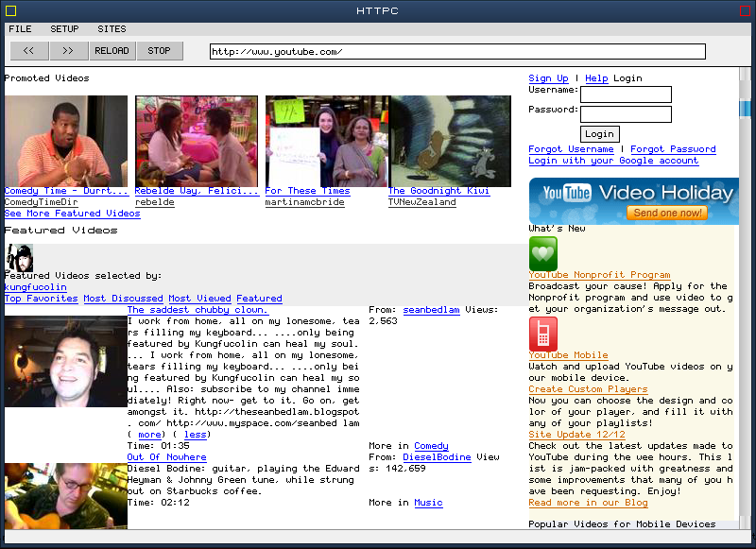756x549 pixels.
Task: Open the Help link
Action: coord(596,78)
